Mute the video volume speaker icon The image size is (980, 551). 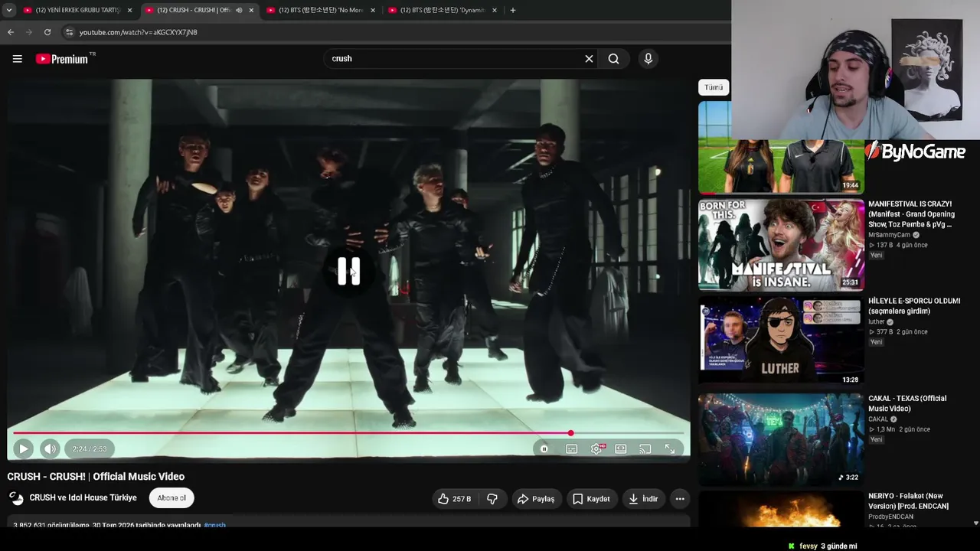[x=50, y=449]
